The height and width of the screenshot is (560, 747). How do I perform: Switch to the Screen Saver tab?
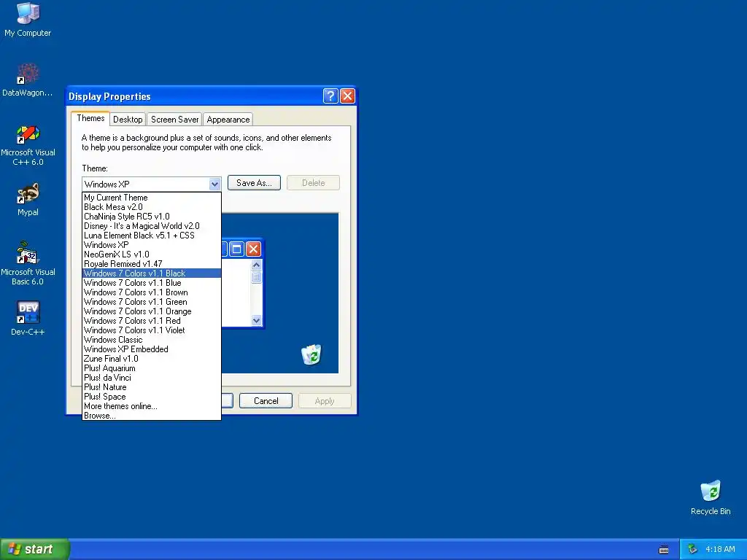pos(175,120)
